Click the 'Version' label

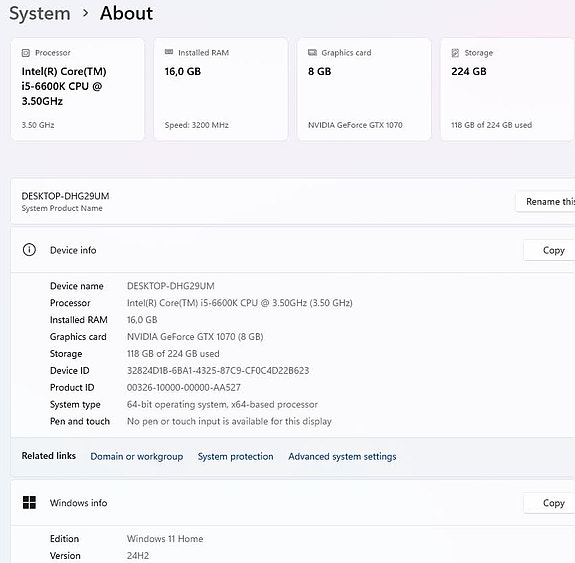tap(65, 555)
